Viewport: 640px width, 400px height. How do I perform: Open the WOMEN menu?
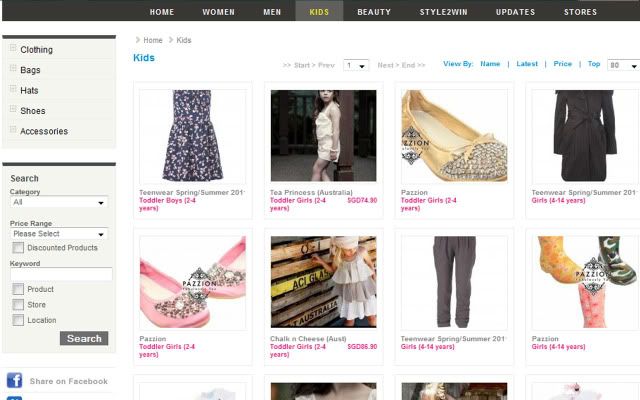(x=218, y=12)
